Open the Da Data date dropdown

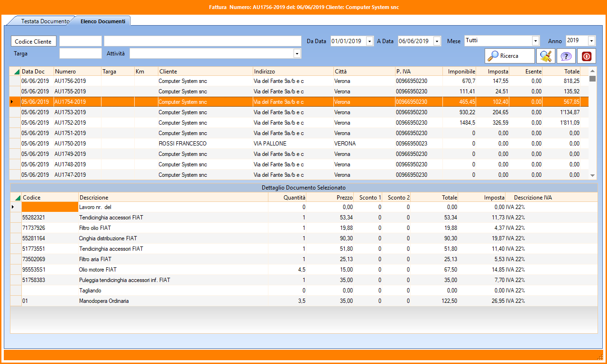(370, 41)
